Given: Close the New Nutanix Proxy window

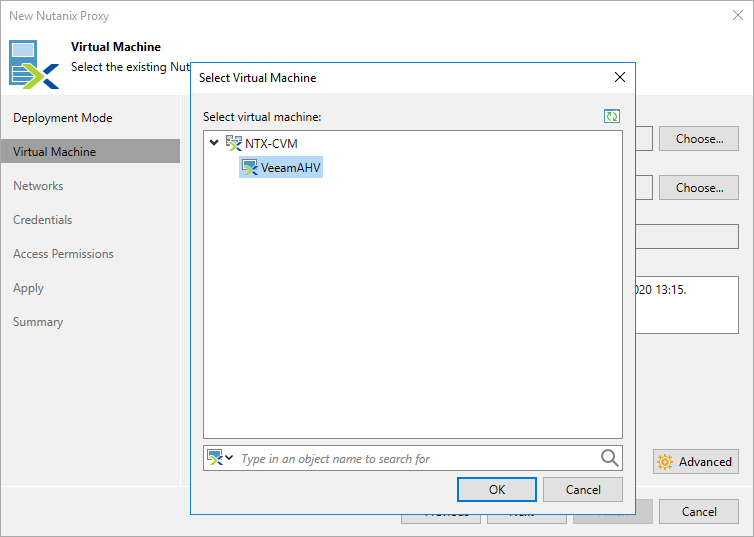Looking at the screenshot, I should coord(738,15).
